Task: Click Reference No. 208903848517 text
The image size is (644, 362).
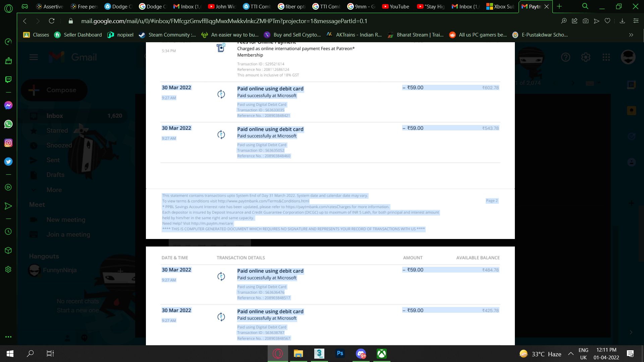Action: (x=264, y=298)
